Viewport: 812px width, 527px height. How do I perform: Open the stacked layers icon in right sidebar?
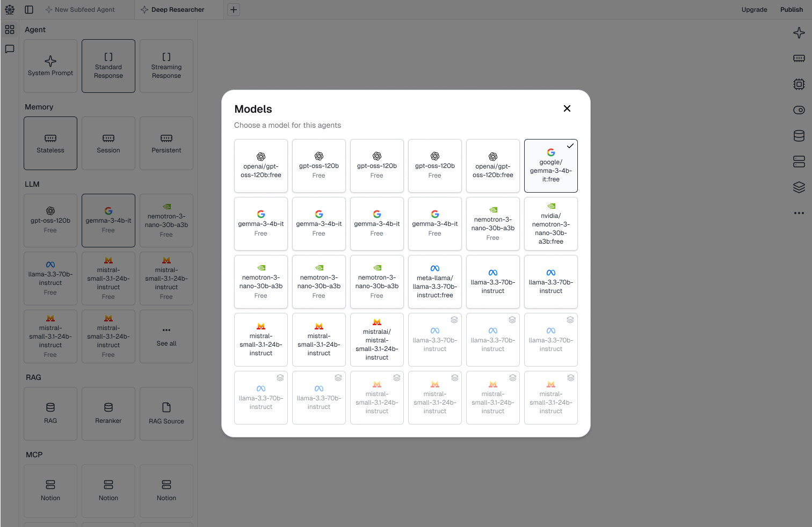pyautogui.click(x=799, y=187)
